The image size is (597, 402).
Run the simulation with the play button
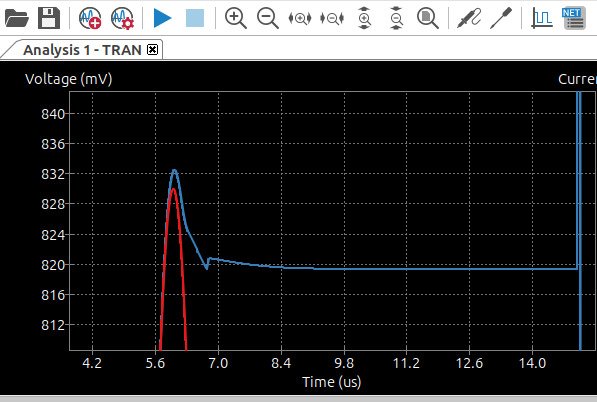click(163, 18)
